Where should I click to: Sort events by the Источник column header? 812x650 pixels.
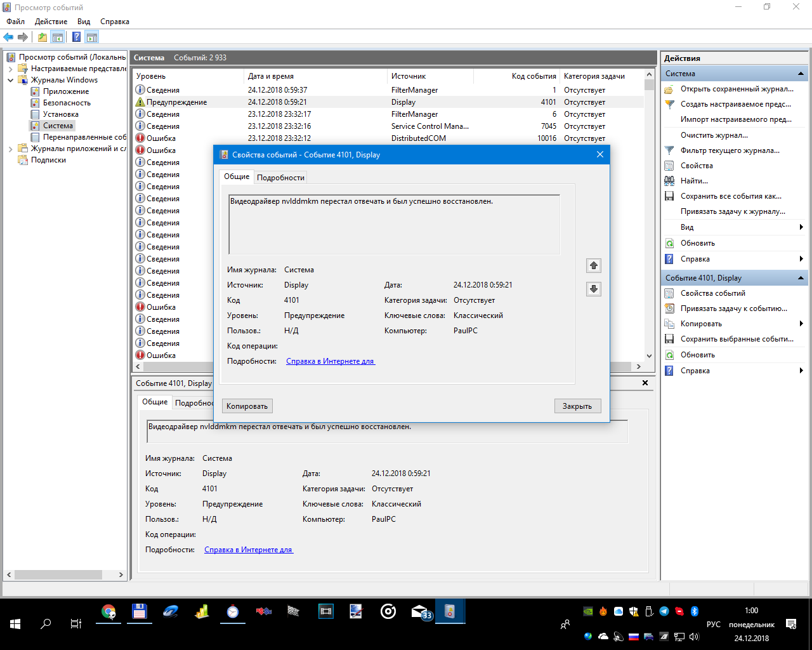409,76
